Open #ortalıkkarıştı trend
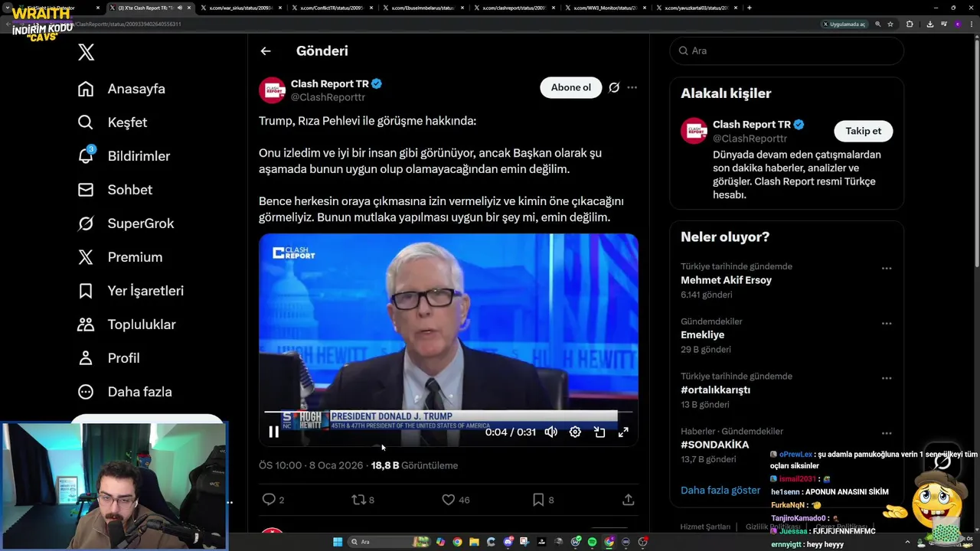The image size is (980, 551). click(x=715, y=390)
